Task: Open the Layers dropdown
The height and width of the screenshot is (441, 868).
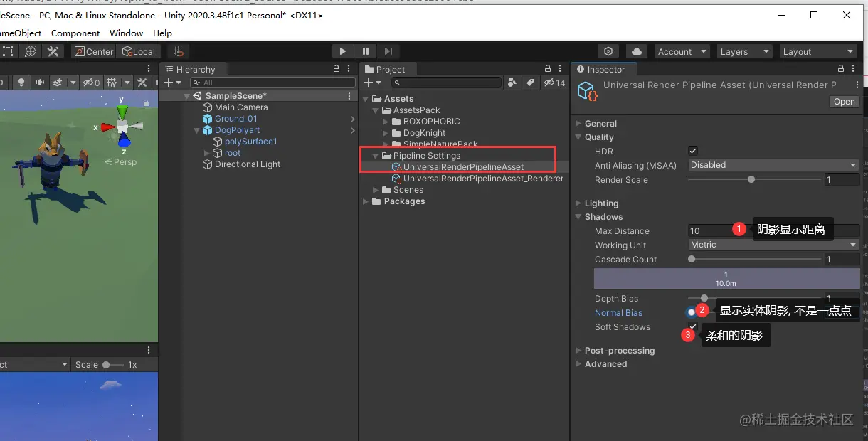Action: (743, 51)
